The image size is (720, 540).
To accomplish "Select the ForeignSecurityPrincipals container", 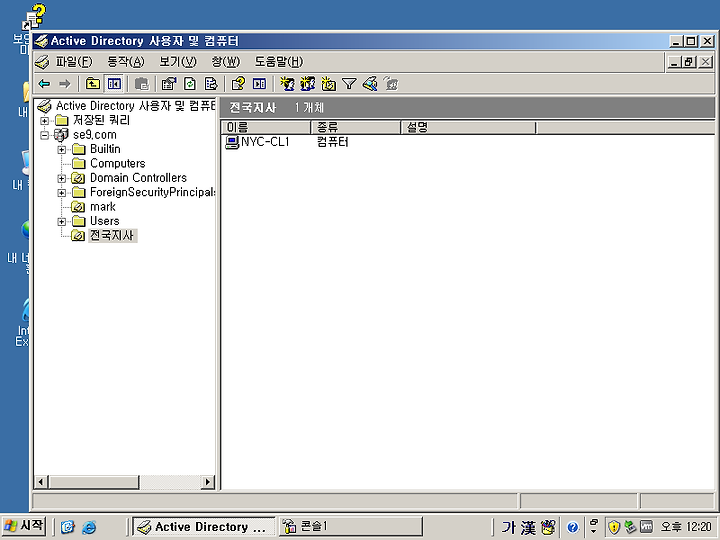I will tap(152, 192).
